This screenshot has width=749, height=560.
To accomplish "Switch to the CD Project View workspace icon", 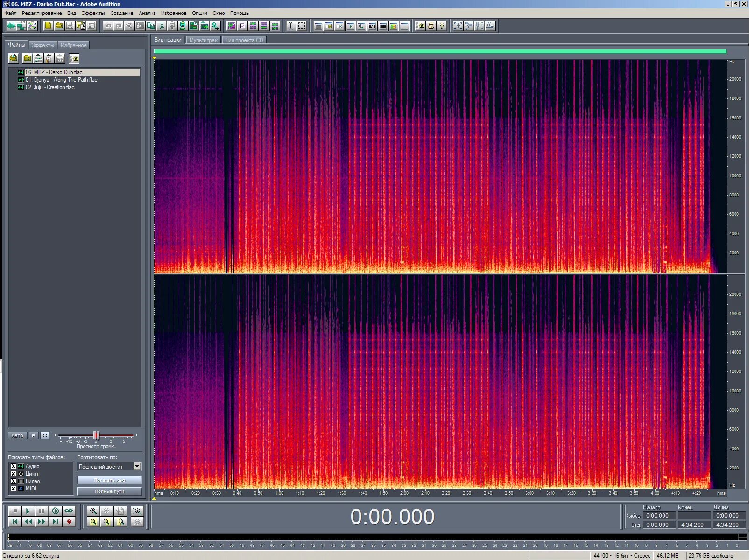I will click(x=32, y=26).
